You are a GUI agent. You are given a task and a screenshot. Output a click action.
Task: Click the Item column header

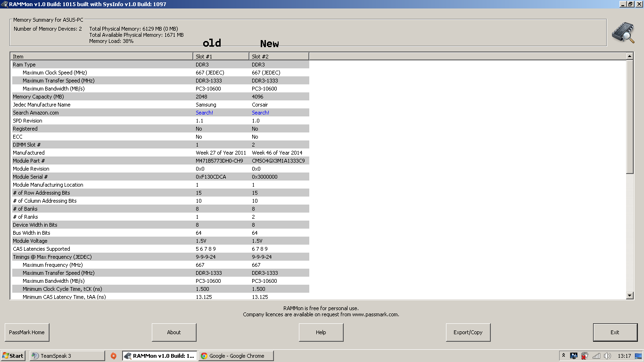[101, 56]
